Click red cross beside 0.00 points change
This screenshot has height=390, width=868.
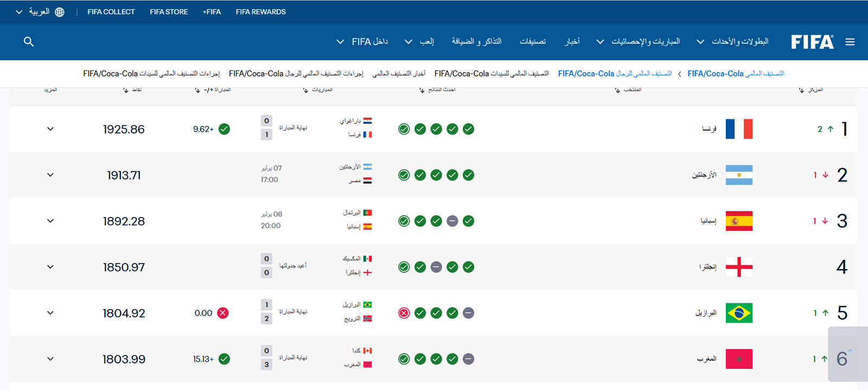point(223,313)
